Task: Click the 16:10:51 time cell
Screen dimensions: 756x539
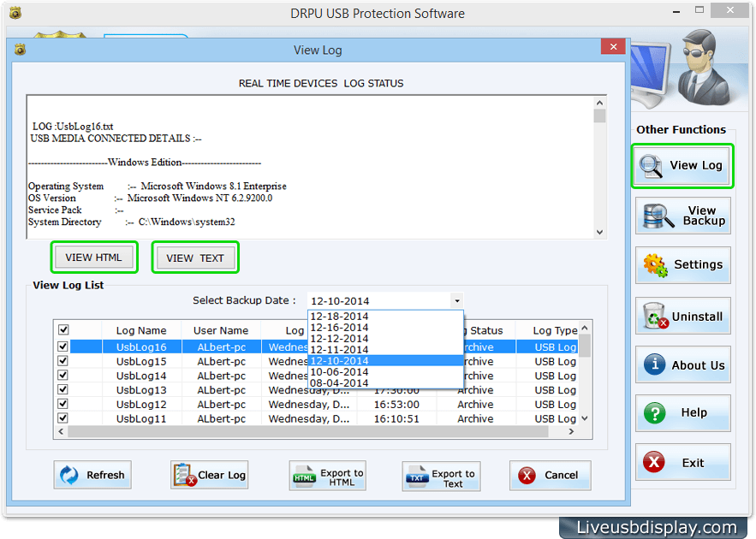Action: tap(396, 419)
